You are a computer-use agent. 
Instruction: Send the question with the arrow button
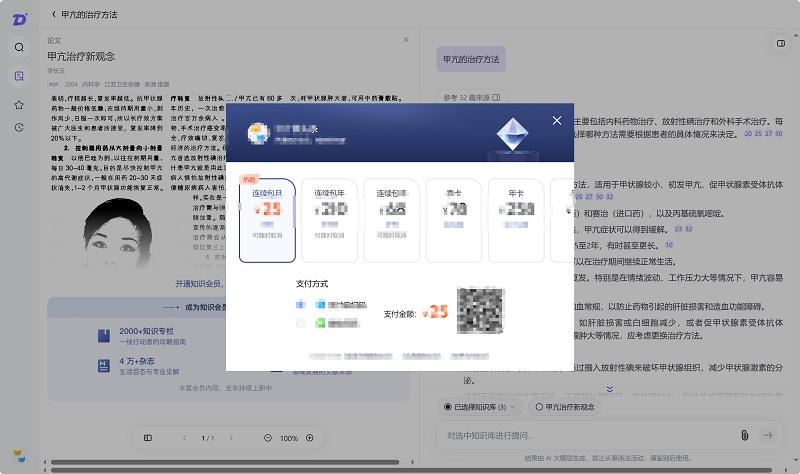[768, 435]
